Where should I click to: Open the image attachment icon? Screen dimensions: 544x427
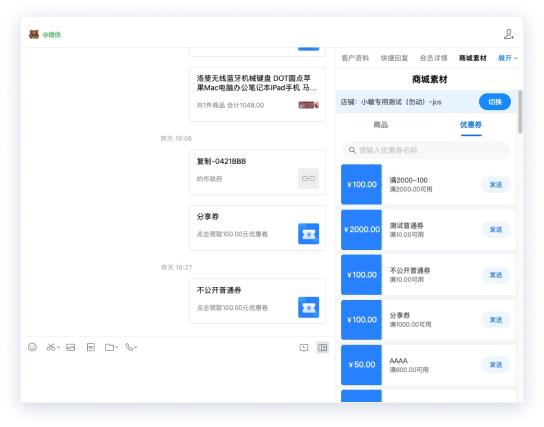(x=71, y=347)
